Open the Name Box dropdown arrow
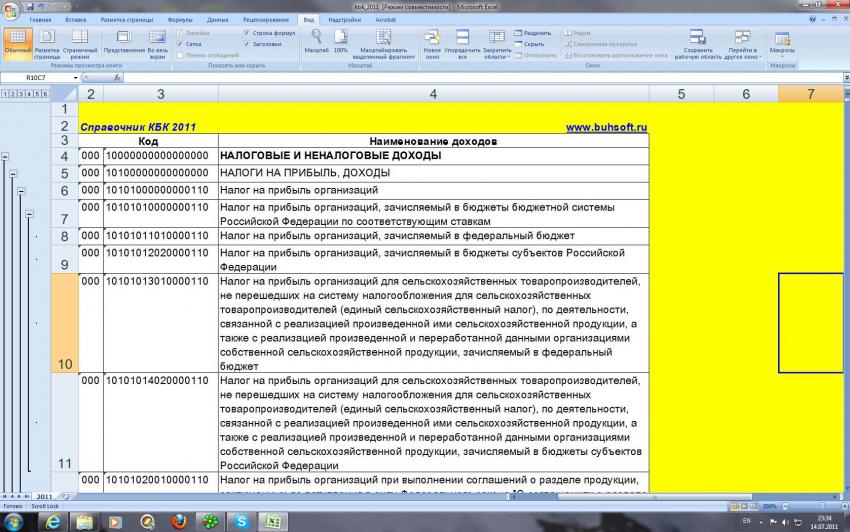 [x=76, y=77]
